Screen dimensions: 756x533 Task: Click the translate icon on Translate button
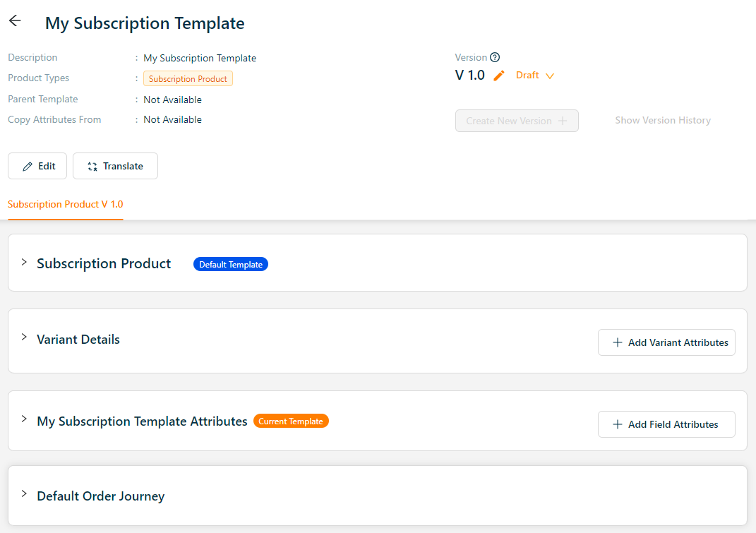[92, 167]
